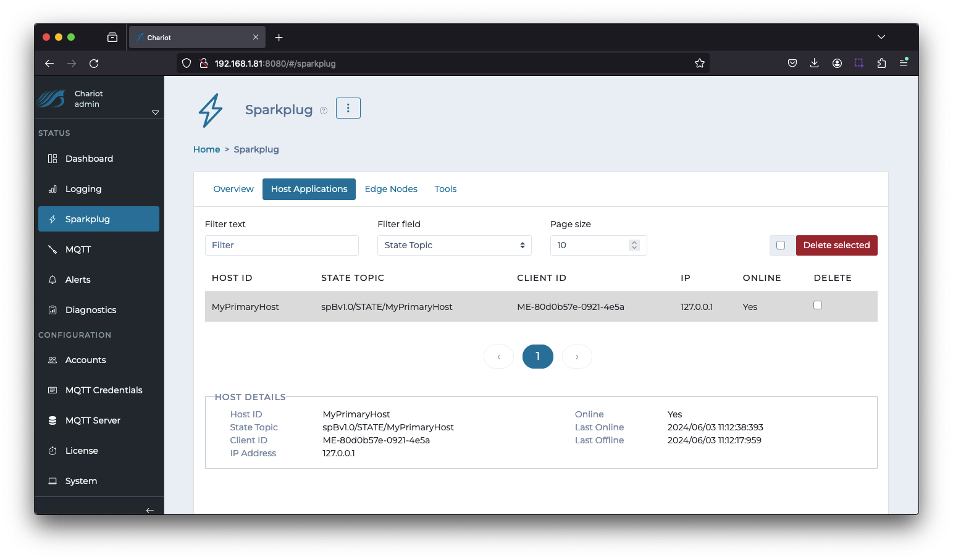Viewport: 953px width, 560px height.
Task: Open Alerts from the sidebar
Action: (99, 280)
